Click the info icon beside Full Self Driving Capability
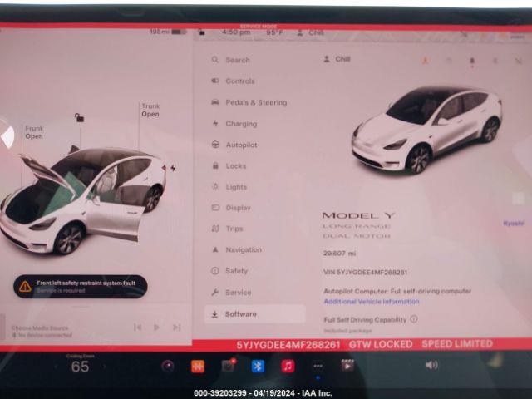The height and width of the screenshot is (399, 532). pos(414,319)
